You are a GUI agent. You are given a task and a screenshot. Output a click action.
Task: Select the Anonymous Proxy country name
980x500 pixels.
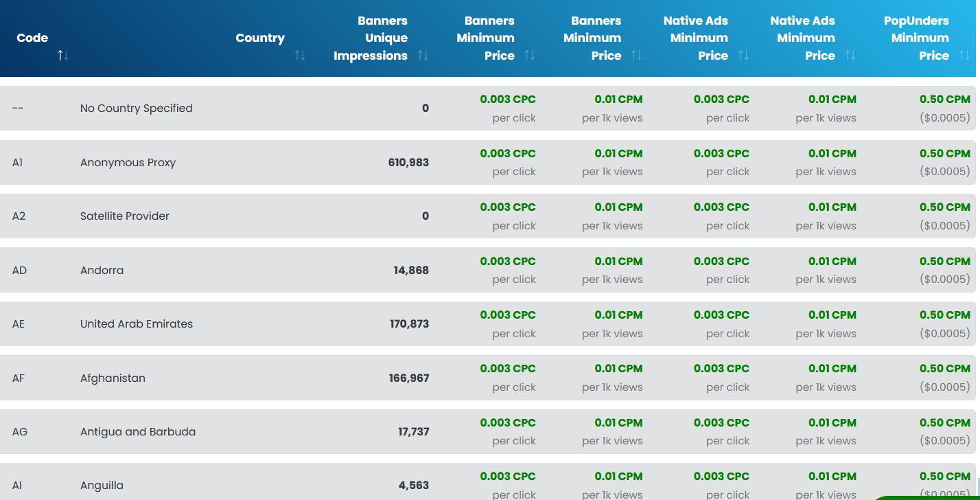(x=128, y=163)
